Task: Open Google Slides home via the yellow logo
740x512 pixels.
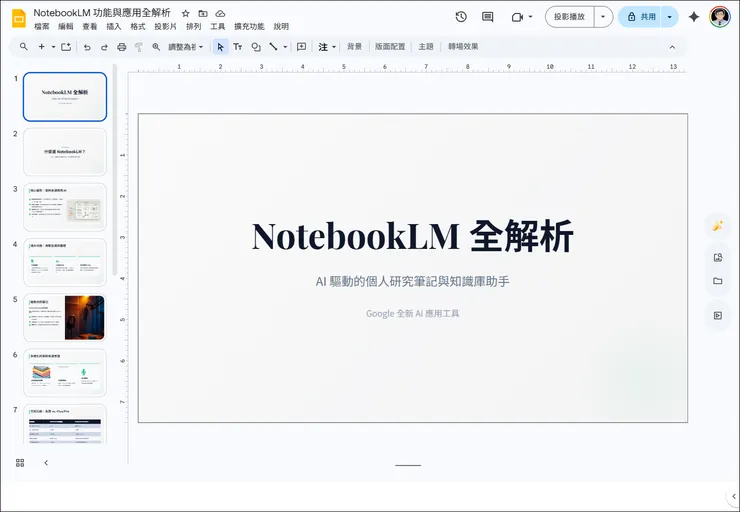Action: click(19, 18)
